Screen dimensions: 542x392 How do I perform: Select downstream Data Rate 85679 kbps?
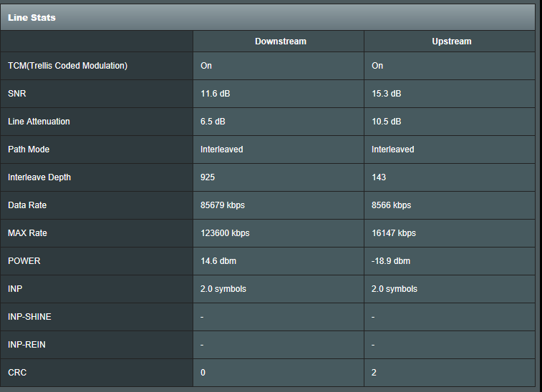pyautogui.click(x=223, y=205)
